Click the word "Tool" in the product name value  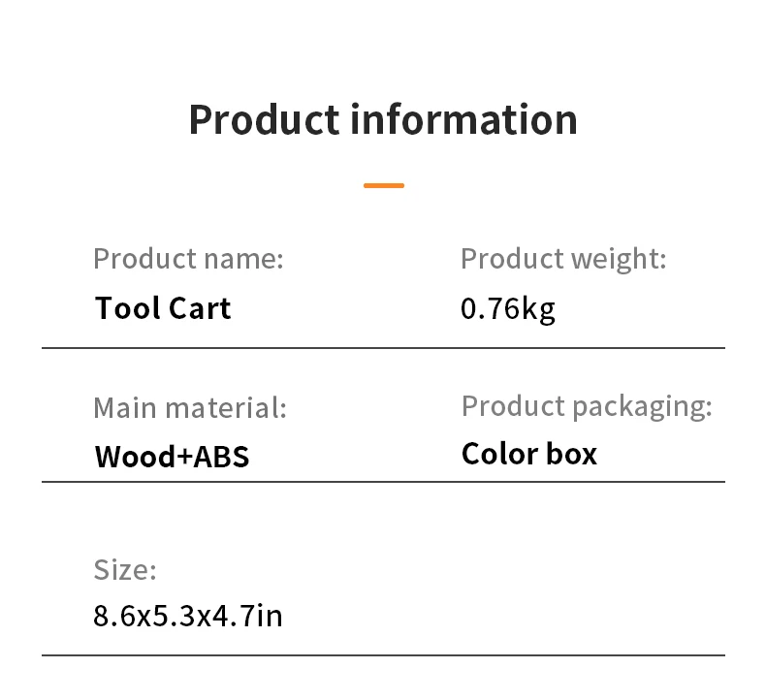pos(126,308)
